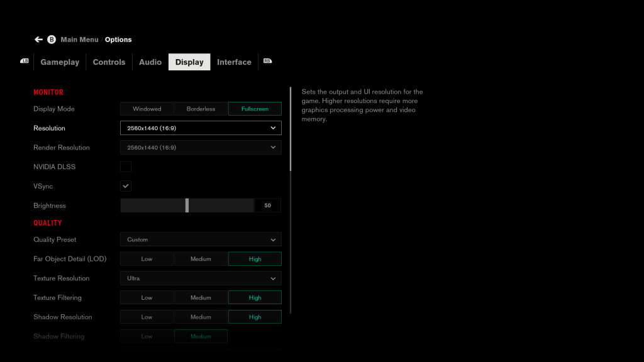Disable the VSync checkbox
Image resolution: width=644 pixels, height=362 pixels.
pyautogui.click(x=126, y=186)
